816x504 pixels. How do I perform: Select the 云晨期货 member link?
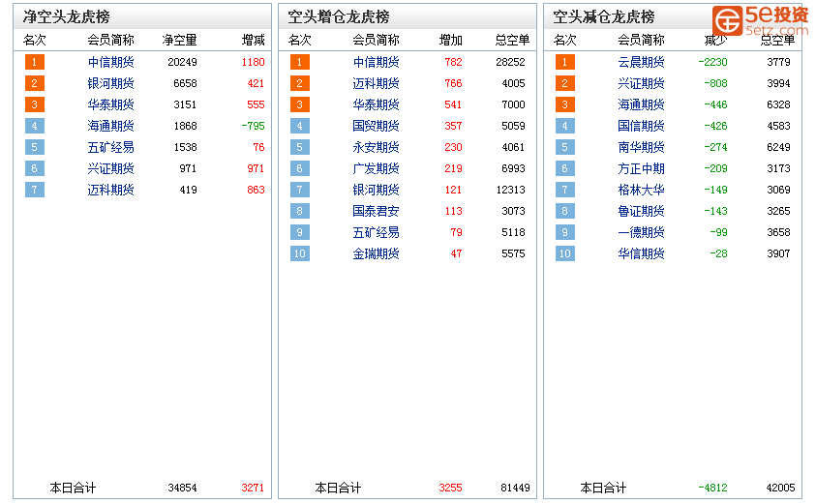[642, 63]
